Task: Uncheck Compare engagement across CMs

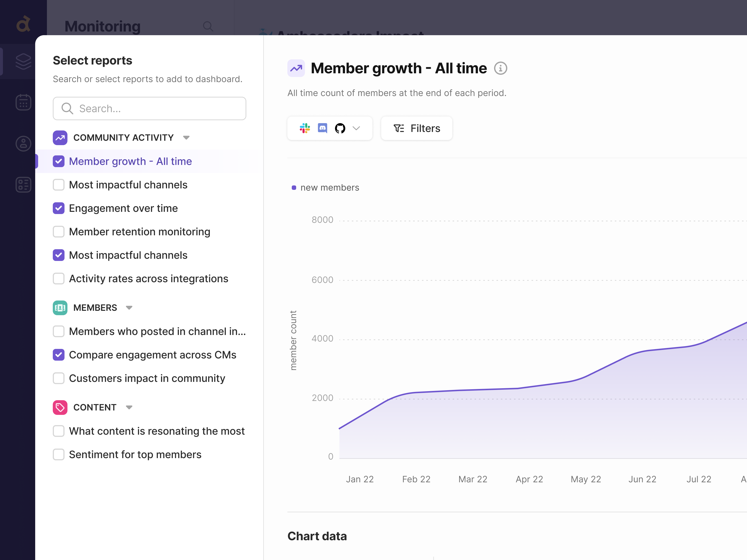Action: [58, 355]
